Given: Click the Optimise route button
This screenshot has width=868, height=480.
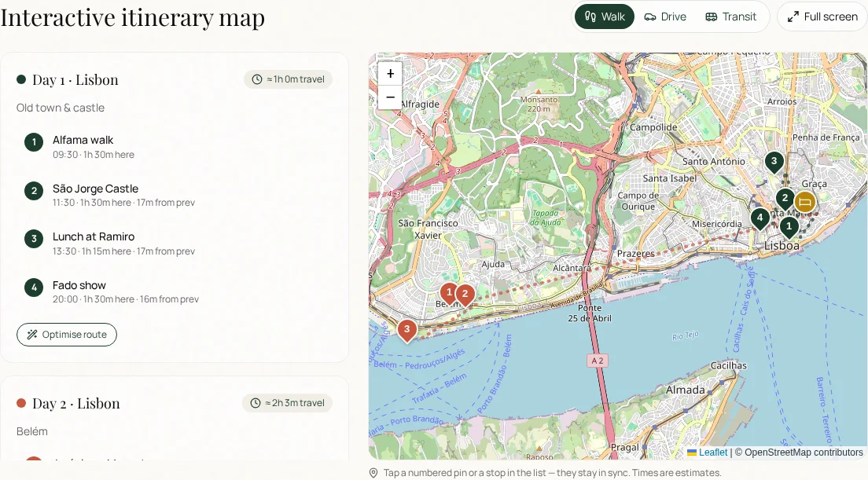Looking at the screenshot, I should click(x=66, y=335).
